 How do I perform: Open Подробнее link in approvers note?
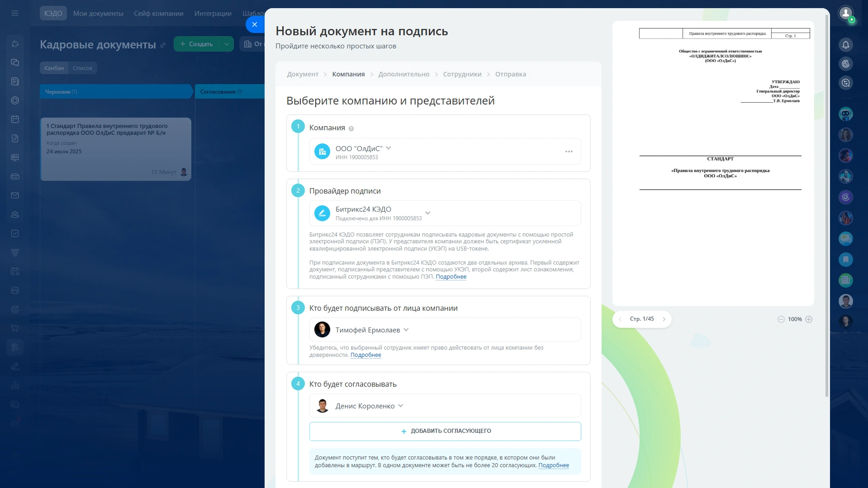coord(553,465)
